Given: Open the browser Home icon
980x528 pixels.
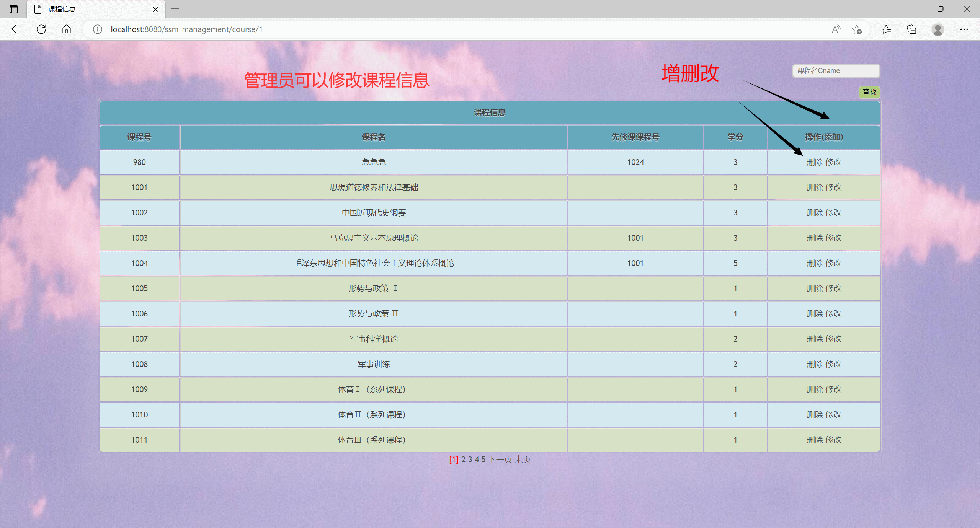Looking at the screenshot, I should 66,29.
